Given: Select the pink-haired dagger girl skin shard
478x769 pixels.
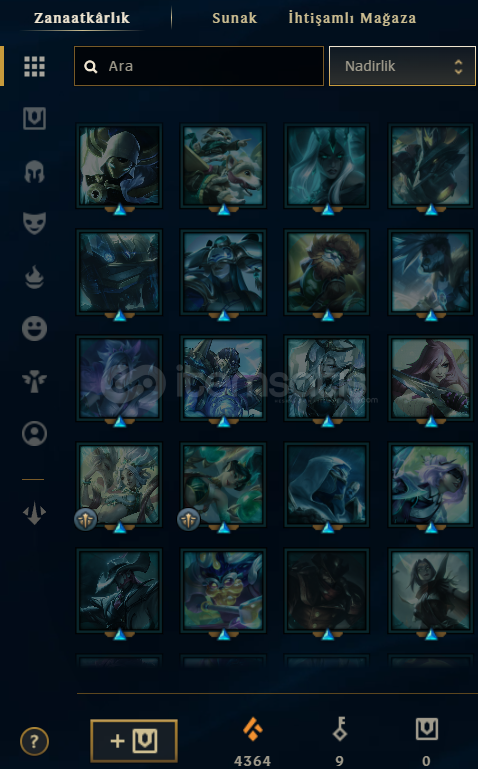Looking at the screenshot, I should pos(430,378).
